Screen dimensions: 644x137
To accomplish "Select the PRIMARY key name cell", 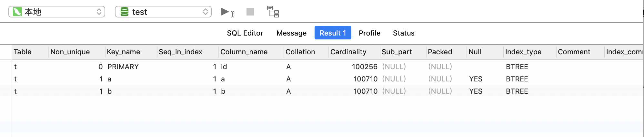I will (123, 67).
